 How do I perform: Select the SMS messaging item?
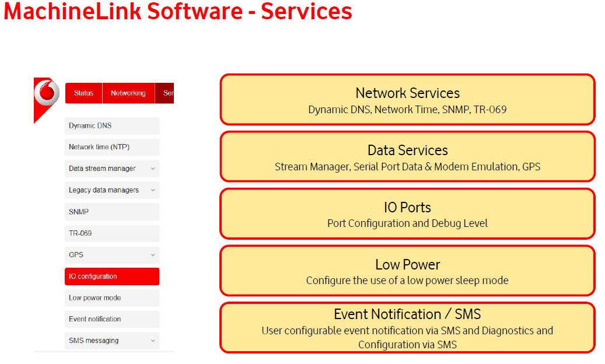pos(112,341)
